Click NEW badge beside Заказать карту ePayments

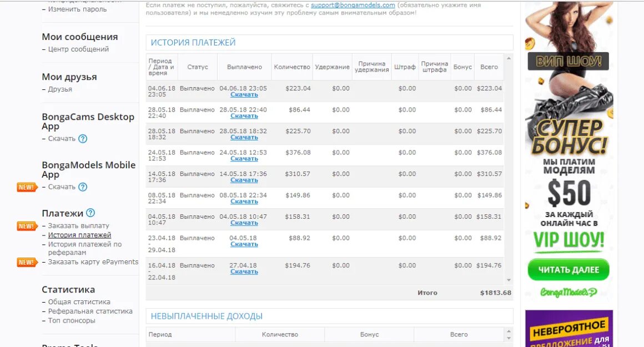(27, 262)
